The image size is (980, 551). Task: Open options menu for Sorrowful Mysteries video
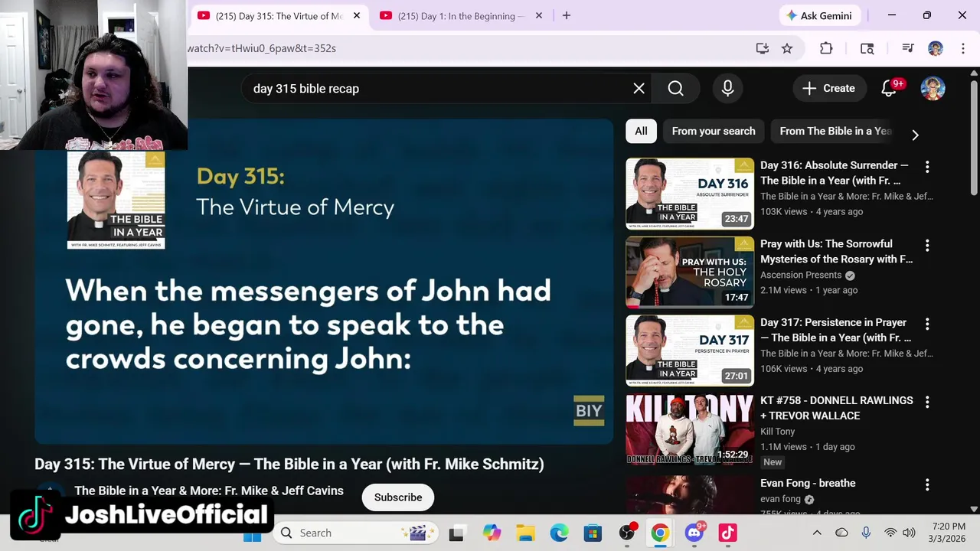[x=927, y=246]
